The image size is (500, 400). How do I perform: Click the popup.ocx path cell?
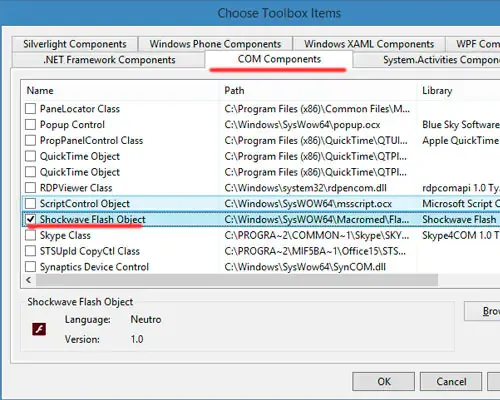pyautogui.click(x=302, y=125)
